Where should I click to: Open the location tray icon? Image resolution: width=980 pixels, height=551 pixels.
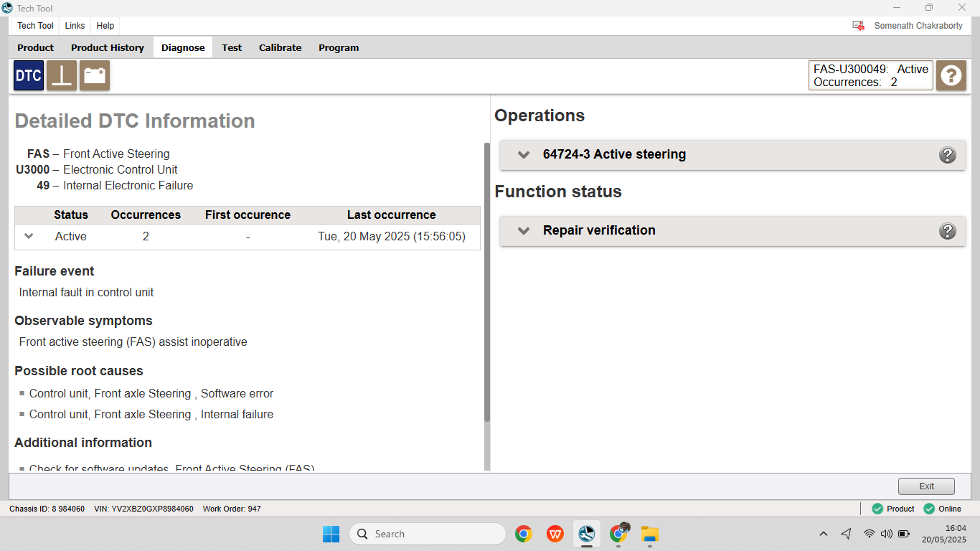point(847,534)
